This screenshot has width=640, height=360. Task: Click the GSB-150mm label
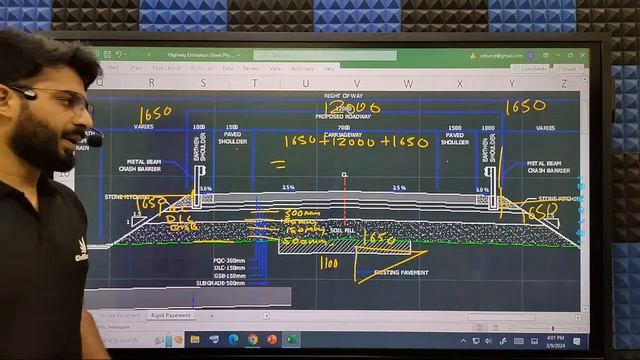coord(229,276)
